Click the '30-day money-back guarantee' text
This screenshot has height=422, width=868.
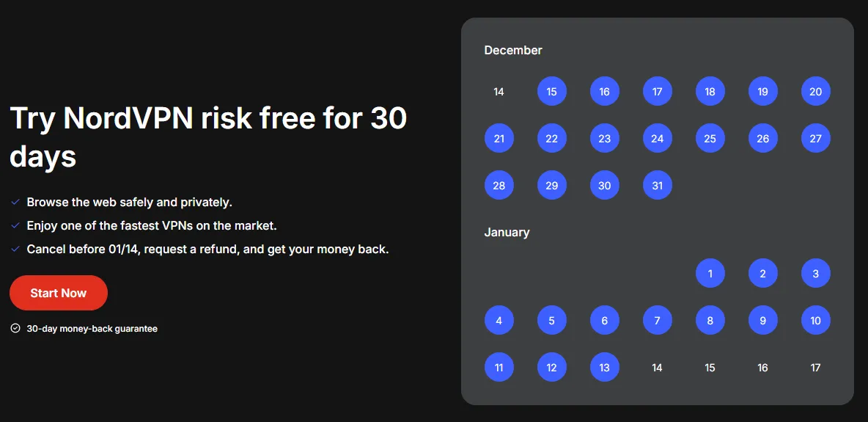pyautogui.click(x=92, y=329)
